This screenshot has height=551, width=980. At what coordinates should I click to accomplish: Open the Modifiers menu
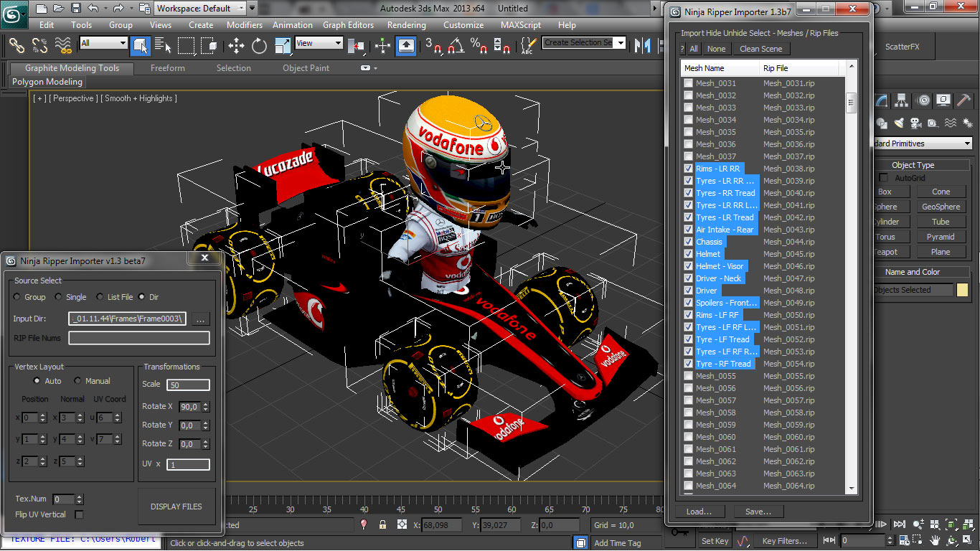[244, 25]
